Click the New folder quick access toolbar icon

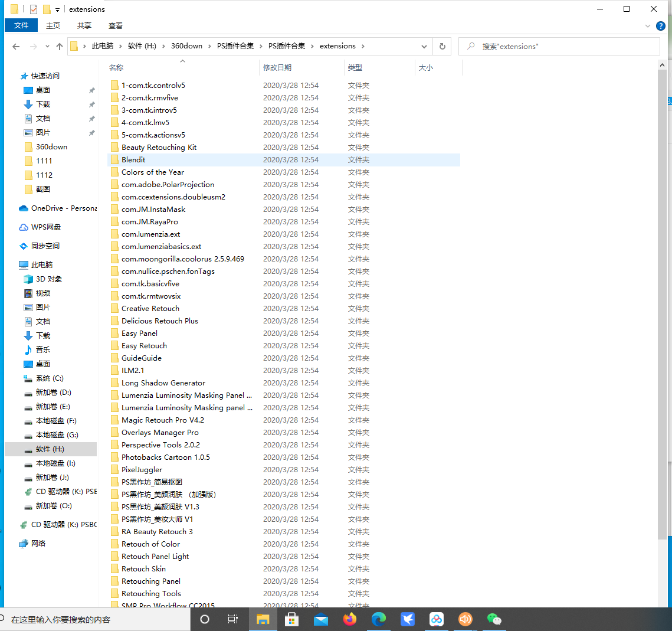pyautogui.click(x=46, y=9)
